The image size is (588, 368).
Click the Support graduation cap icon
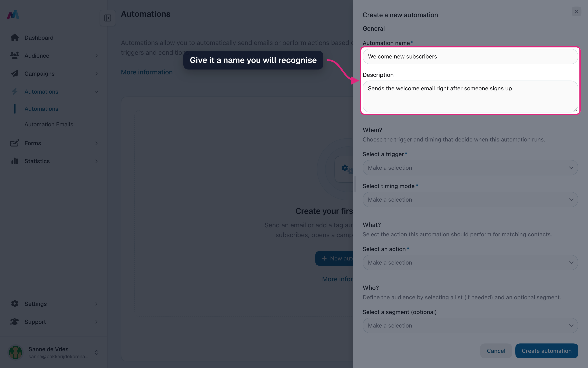pyautogui.click(x=14, y=322)
